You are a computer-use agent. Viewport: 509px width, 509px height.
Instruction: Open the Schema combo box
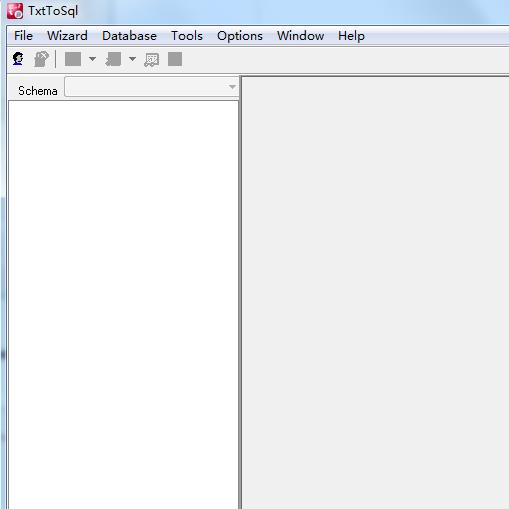(152, 87)
